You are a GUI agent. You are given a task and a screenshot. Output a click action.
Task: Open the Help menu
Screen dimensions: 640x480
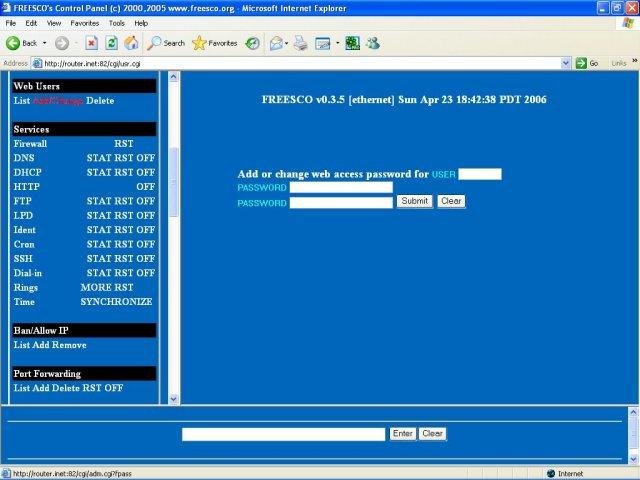click(x=141, y=23)
